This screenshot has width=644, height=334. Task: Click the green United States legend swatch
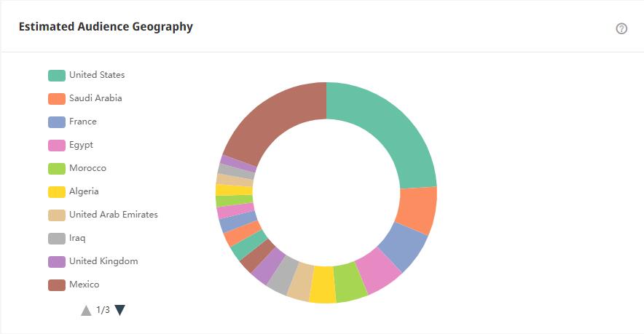pos(57,76)
